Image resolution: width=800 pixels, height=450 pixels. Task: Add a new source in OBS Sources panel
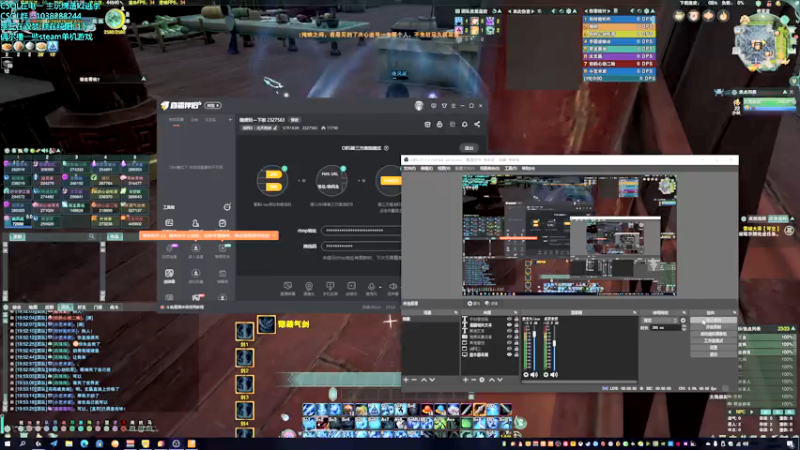click(x=465, y=380)
